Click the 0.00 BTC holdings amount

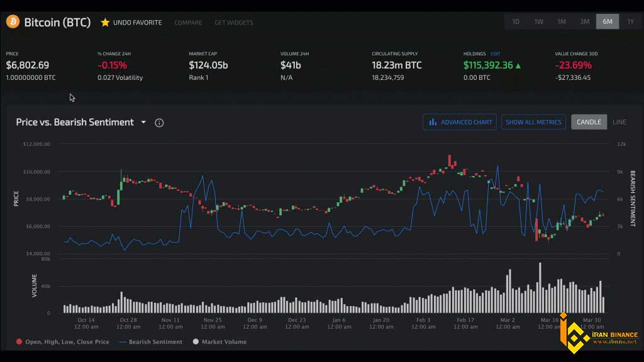pyautogui.click(x=477, y=77)
